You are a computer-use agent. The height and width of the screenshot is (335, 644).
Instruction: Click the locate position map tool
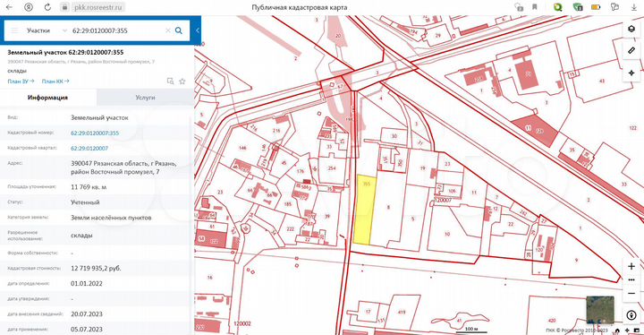(631, 73)
